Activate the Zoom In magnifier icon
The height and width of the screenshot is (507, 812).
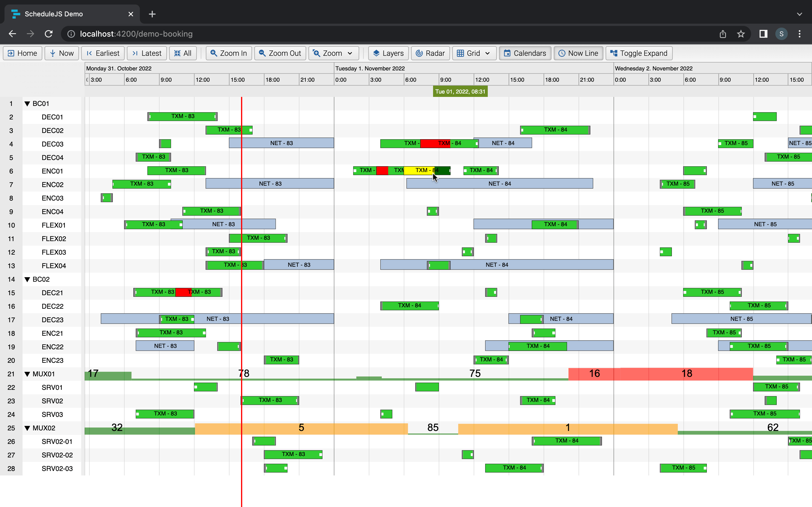[x=214, y=53]
